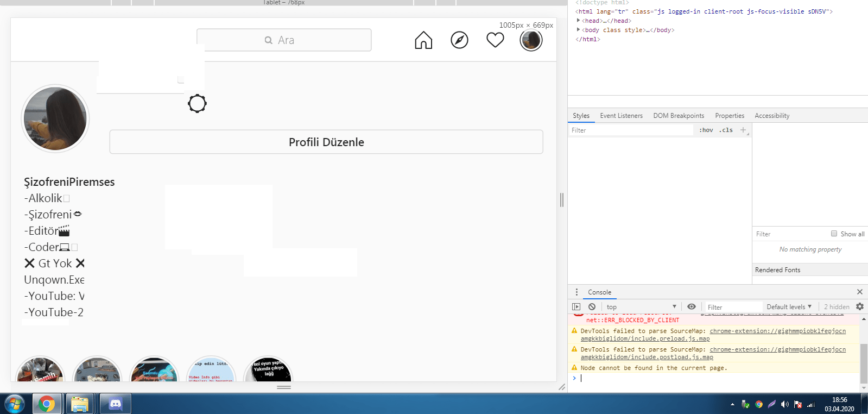Open the Windows Start button
The height and width of the screenshot is (414, 868).
pyautogui.click(x=15, y=404)
